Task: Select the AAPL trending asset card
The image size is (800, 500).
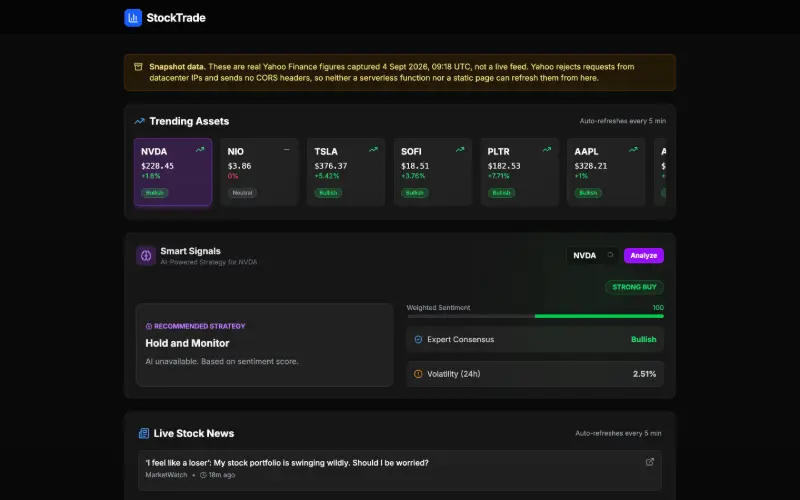Action: (606, 172)
